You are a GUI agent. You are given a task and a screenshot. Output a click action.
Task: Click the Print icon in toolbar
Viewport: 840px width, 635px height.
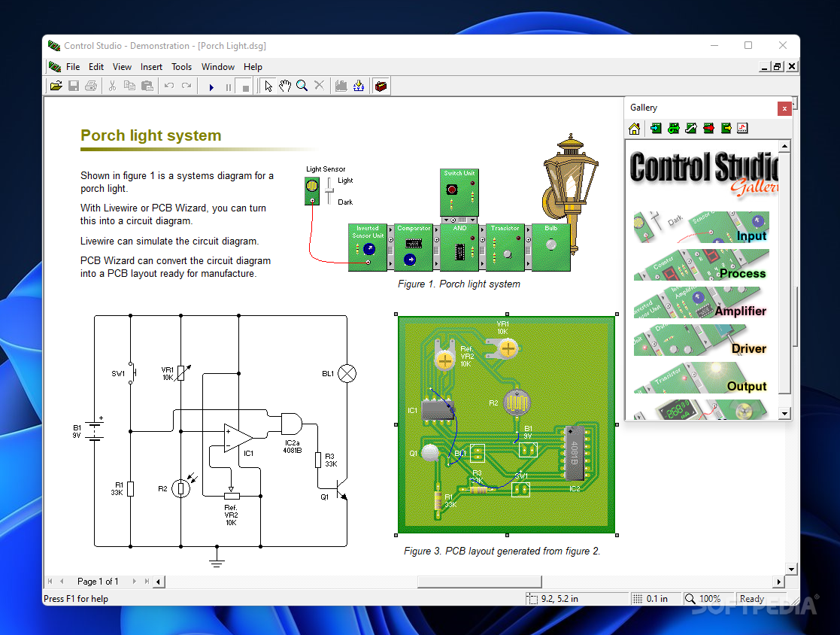(91, 86)
